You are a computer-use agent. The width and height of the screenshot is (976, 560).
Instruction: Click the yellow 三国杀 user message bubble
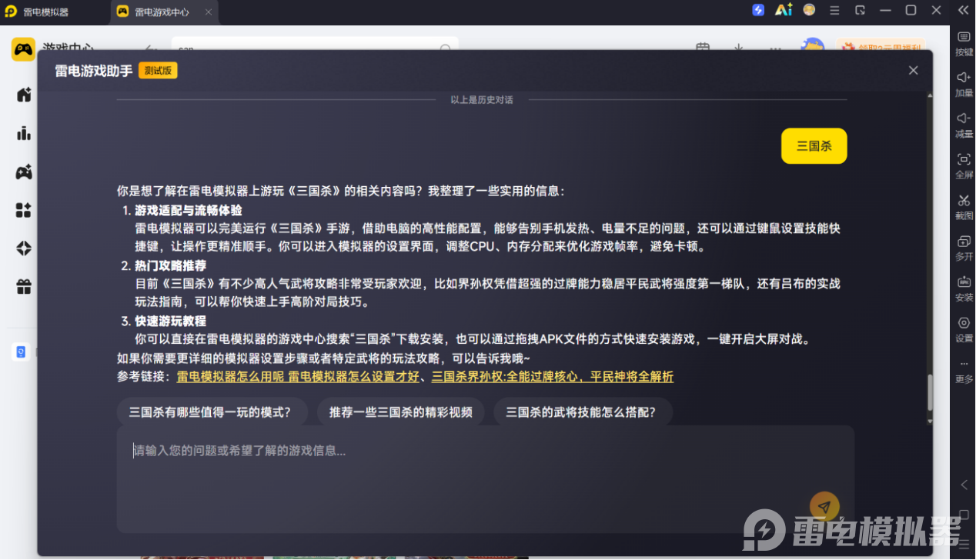coord(814,146)
